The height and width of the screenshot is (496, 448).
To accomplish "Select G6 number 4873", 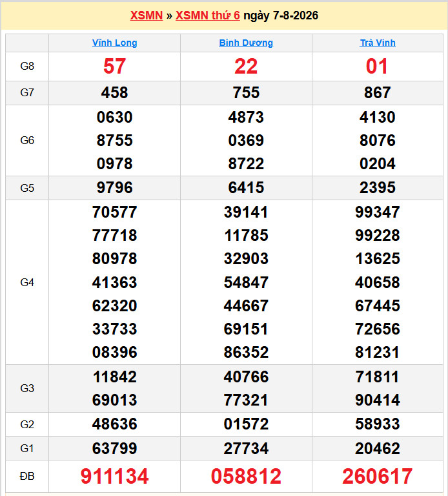I will [x=246, y=118].
